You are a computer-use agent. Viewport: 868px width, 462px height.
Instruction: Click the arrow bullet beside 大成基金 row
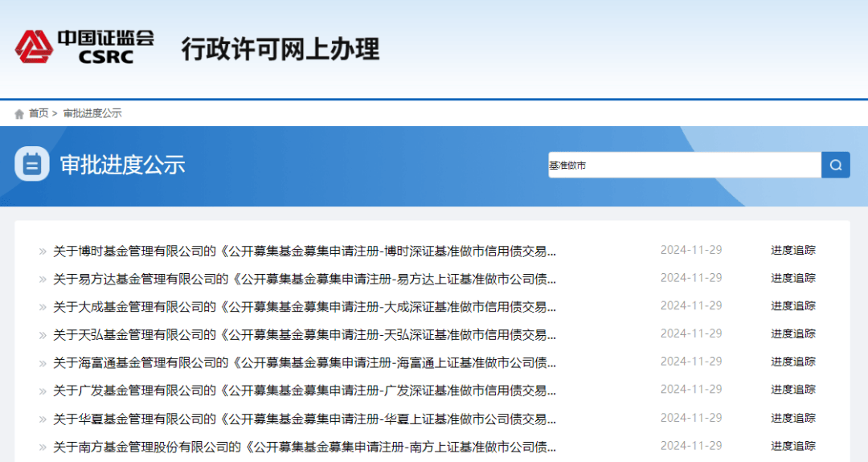click(x=43, y=308)
